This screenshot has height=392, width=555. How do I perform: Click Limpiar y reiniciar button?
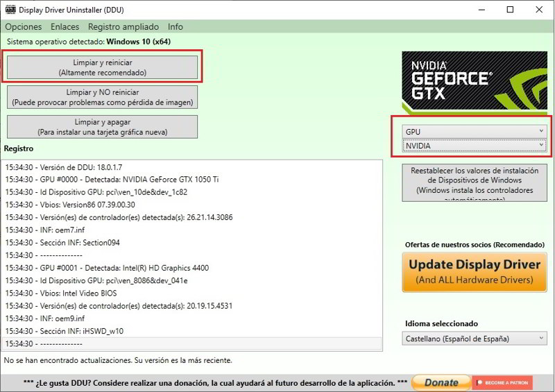pos(103,67)
